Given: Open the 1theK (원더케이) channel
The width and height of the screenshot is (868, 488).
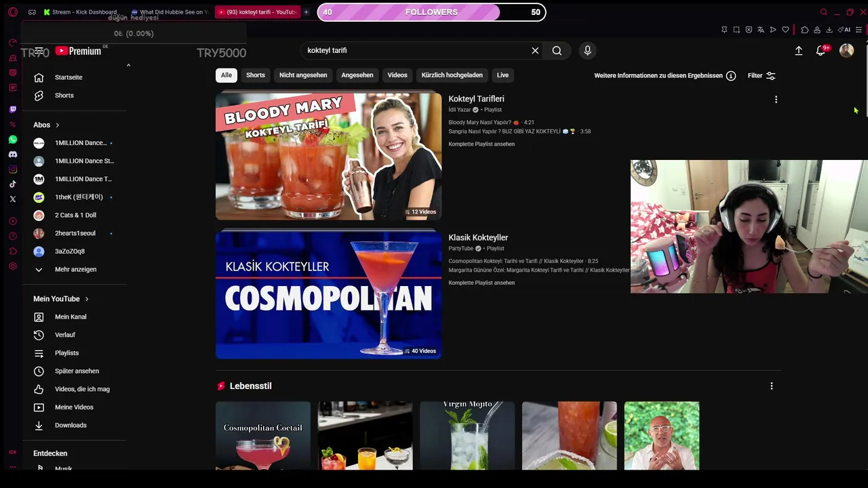Looking at the screenshot, I should coord(76,197).
